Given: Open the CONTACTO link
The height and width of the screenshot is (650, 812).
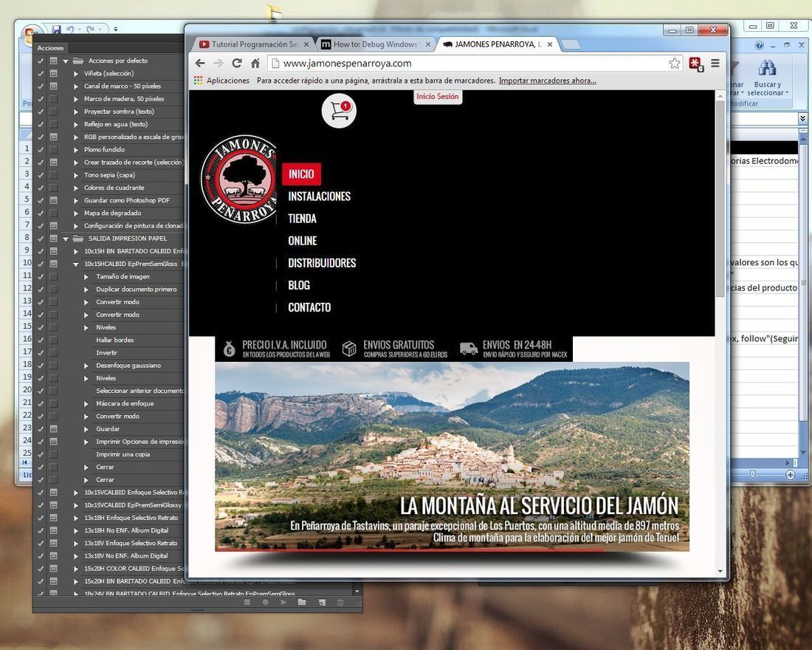Looking at the screenshot, I should [x=309, y=308].
